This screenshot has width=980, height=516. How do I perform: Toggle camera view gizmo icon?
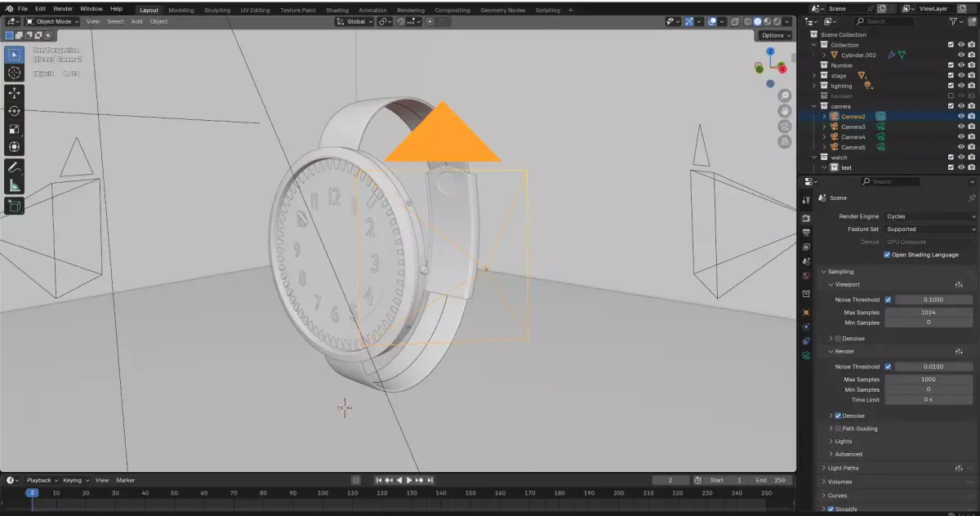(785, 126)
